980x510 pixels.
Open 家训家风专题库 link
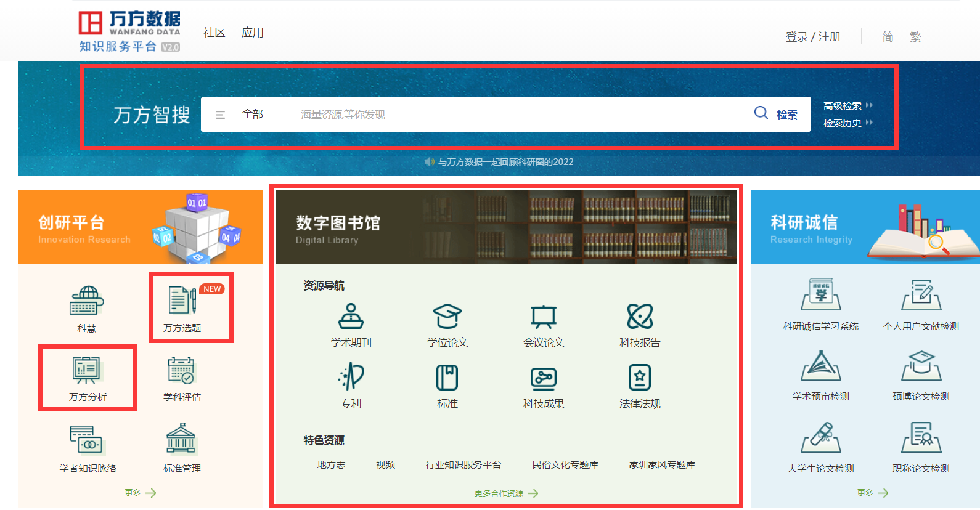(662, 465)
